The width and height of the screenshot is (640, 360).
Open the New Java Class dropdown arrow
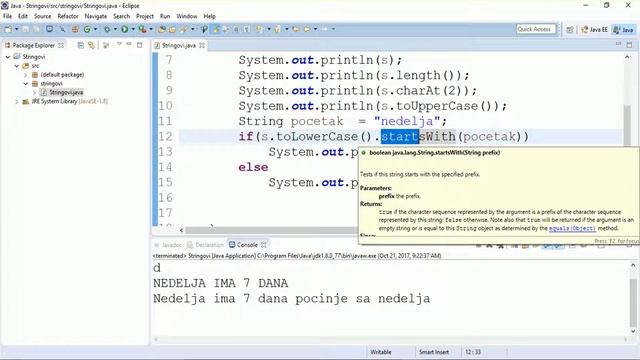95,29
